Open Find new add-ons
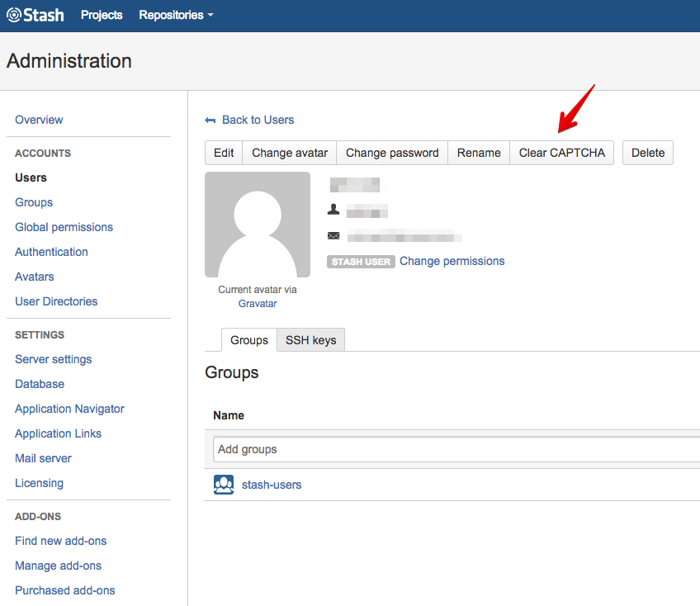 [61, 542]
